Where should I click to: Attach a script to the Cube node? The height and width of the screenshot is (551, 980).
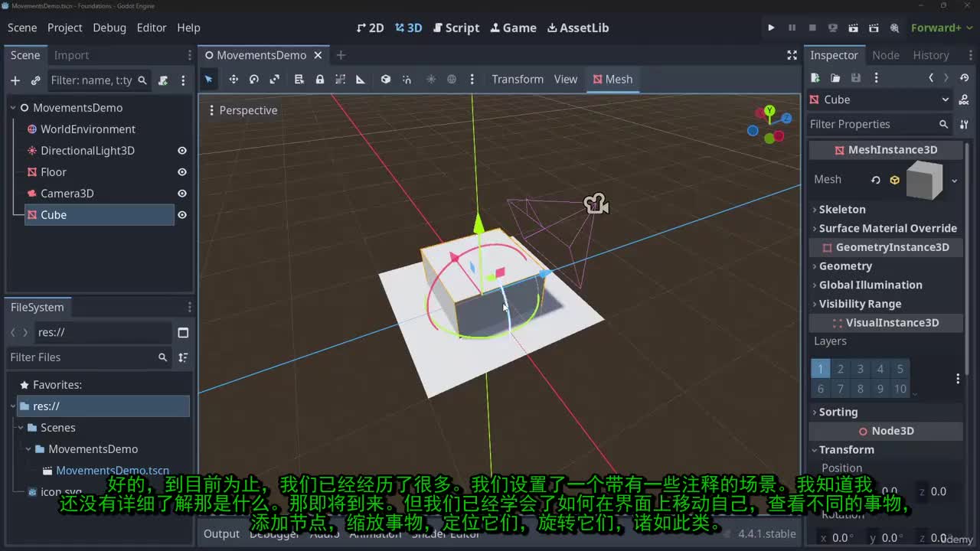point(163,80)
